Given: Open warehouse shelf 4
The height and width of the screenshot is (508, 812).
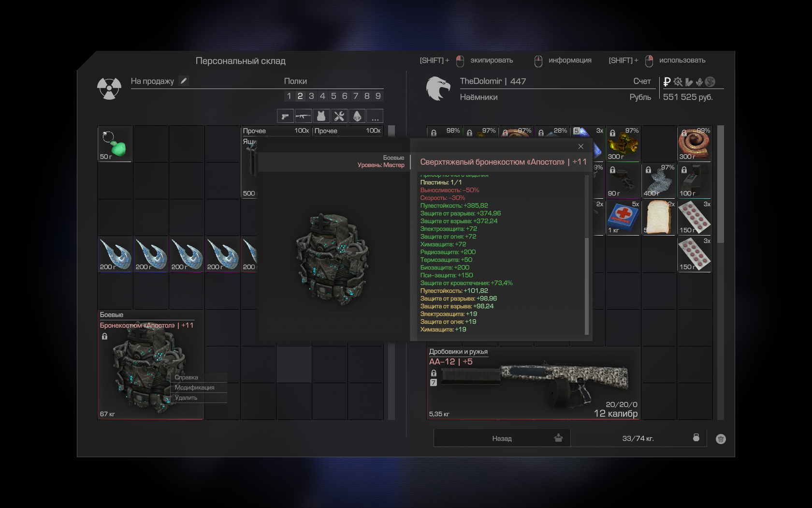Looking at the screenshot, I should point(322,96).
